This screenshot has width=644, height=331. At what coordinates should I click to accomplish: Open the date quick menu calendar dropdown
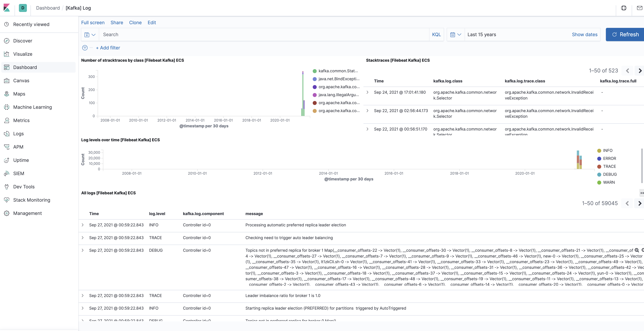click(x=455, y=34)
